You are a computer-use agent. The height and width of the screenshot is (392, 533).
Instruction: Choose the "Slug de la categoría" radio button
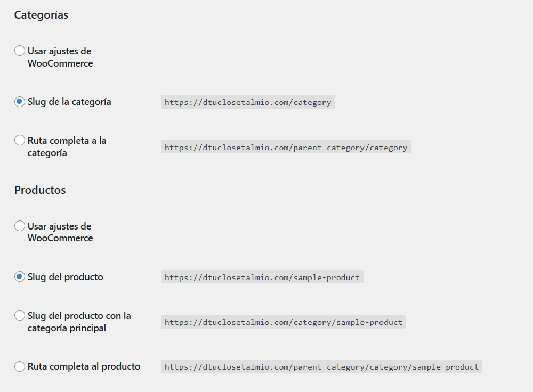[20, 102]
